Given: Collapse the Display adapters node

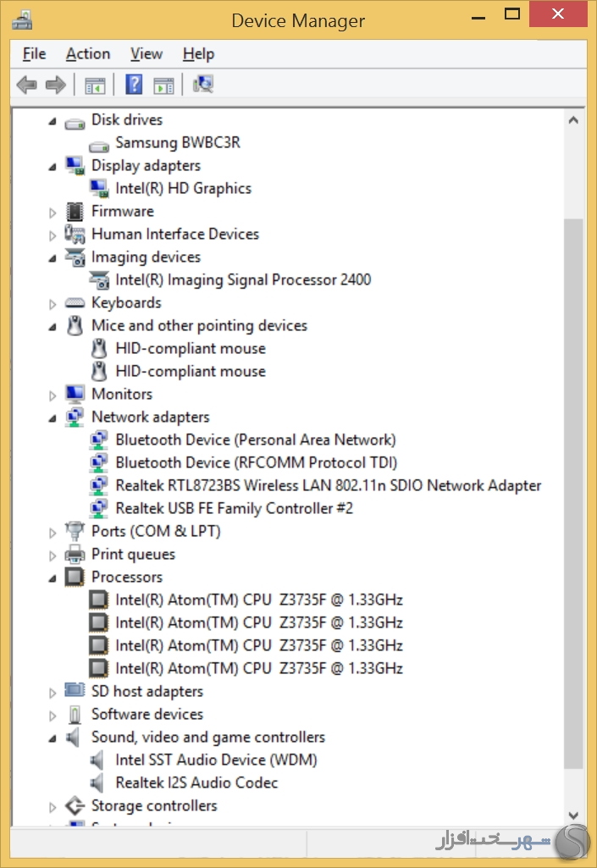Looking at the screenshot, I should click(52, 167).
